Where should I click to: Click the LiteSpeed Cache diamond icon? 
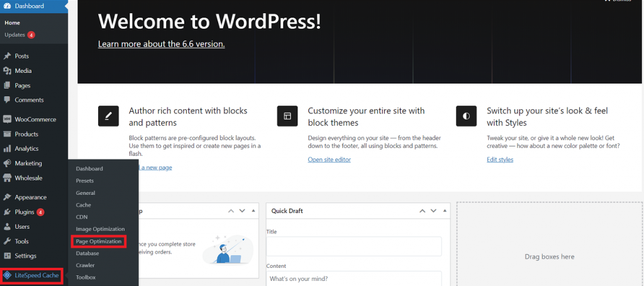tap(8, 275)
